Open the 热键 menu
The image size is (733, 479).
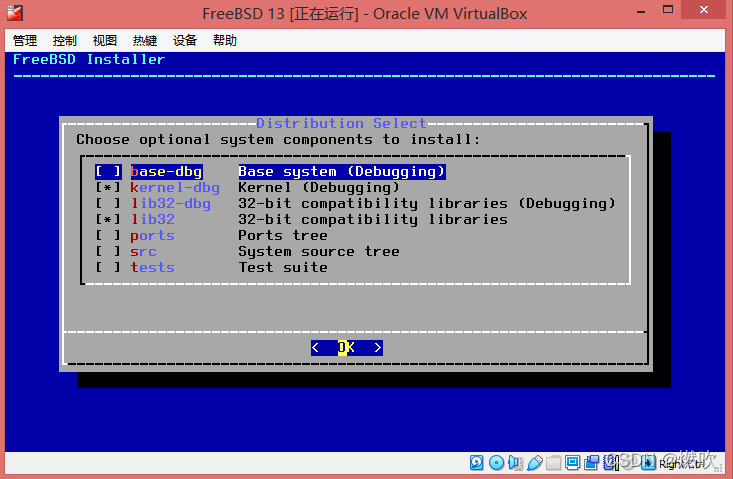click(145, 41)
